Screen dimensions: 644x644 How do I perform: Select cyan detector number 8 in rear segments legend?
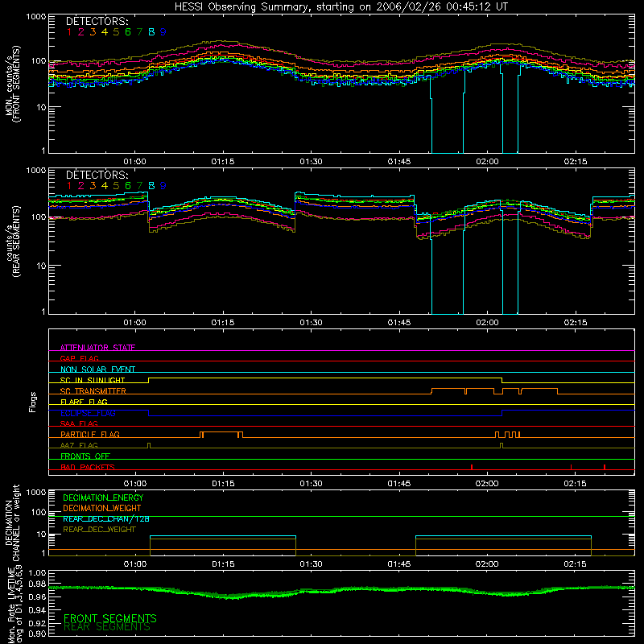click(x=151, y=186)
